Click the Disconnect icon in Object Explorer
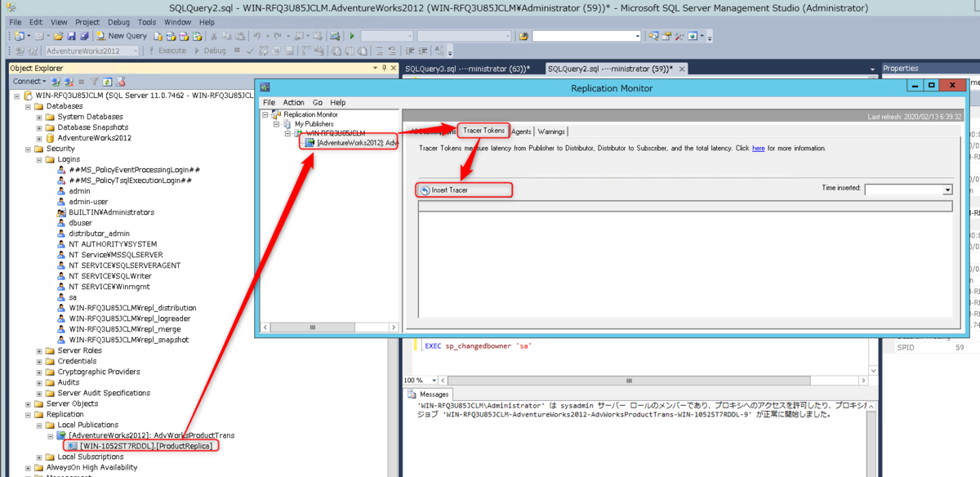Screen dimensions: 980x477 69,81
